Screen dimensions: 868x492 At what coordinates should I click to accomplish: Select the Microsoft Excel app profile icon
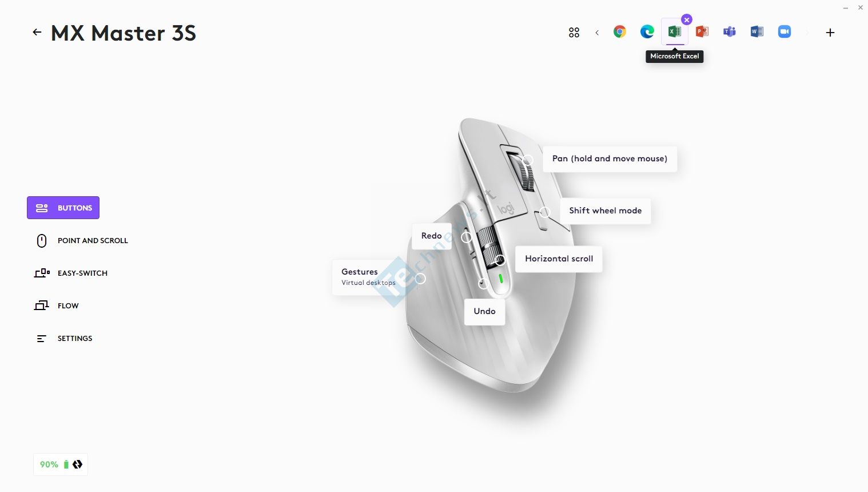point(675,32)
